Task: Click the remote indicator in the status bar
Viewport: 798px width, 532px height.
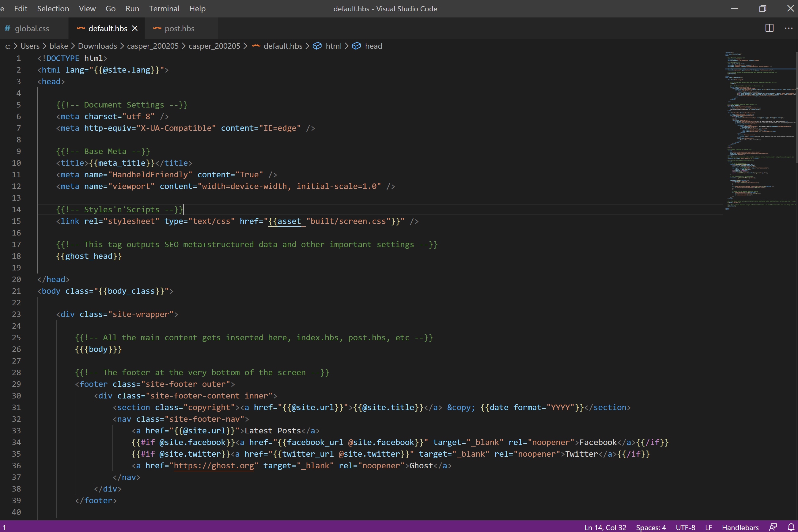Action: pos(3,527)
